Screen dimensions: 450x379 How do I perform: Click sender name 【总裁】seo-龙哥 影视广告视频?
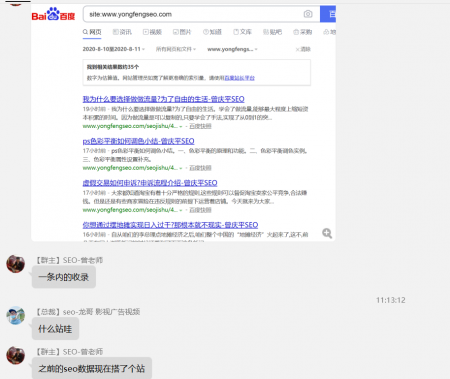click(x=88, y=312)
